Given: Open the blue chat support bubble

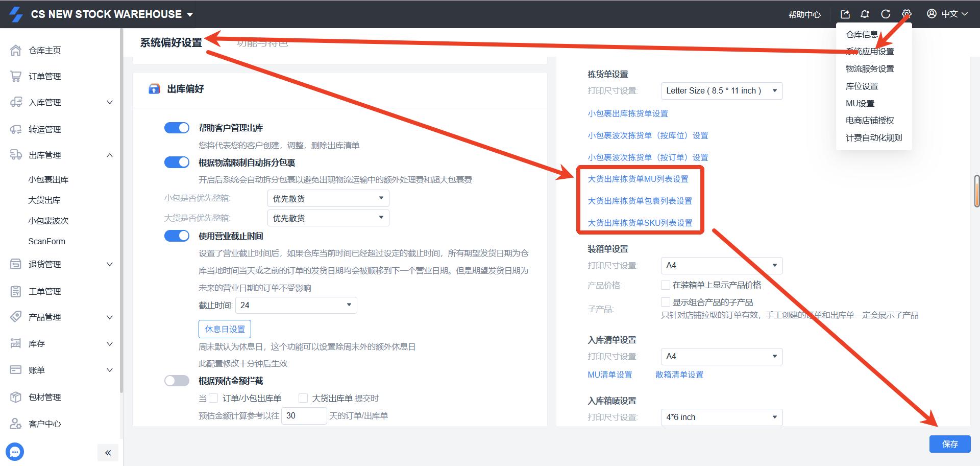Looking at the screenshot, I should tap(15, 452).
